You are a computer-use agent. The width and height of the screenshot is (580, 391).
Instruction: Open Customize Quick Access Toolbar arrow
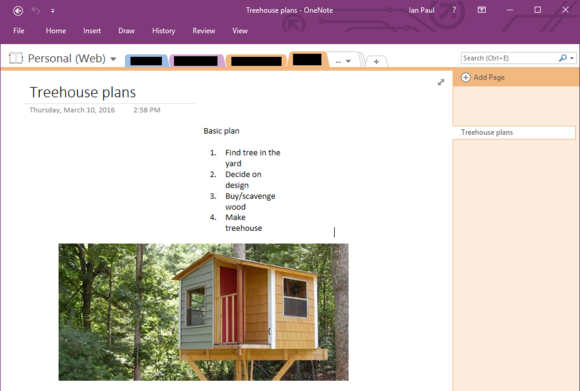[x=53, y=11]
